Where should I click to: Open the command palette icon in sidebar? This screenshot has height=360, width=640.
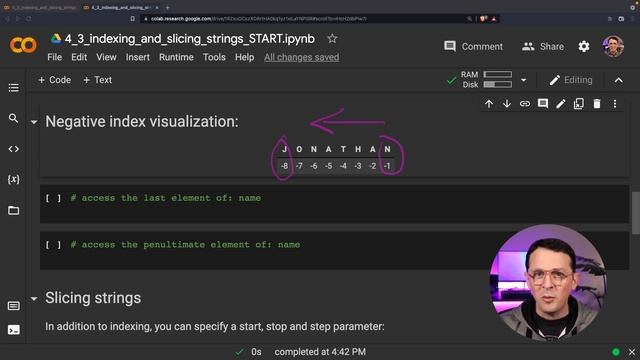(x=13, y=306)
